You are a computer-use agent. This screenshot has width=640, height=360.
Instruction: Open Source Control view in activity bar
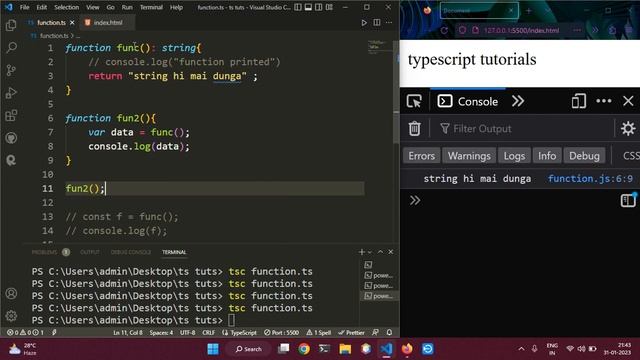pyautogui.click(x=11, y=70)
